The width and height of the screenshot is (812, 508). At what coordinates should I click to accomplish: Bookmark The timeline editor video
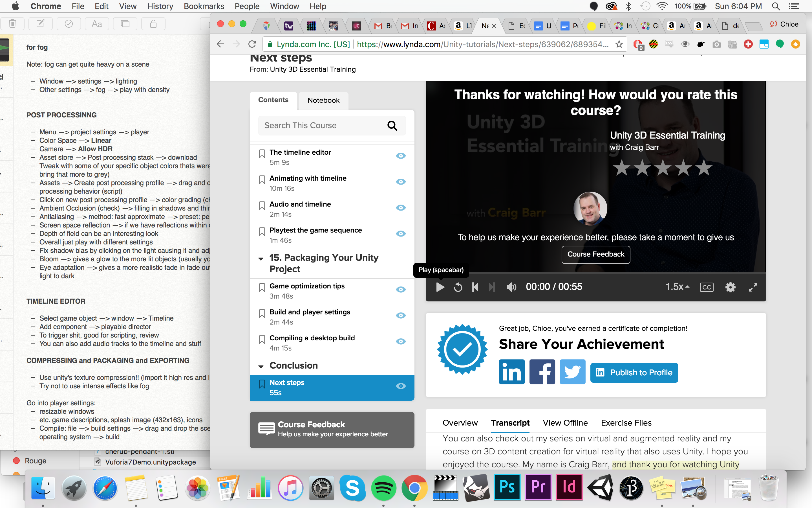pos(262,154)
